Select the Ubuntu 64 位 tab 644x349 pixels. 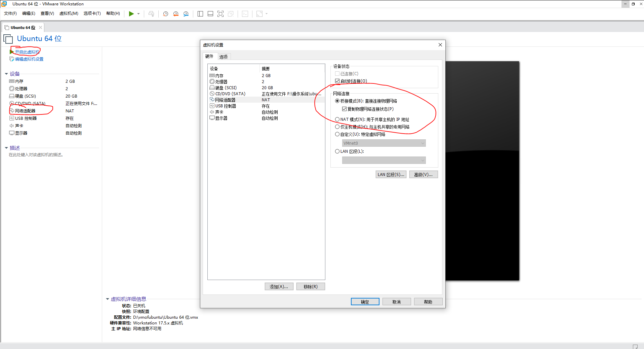[23, 28]
